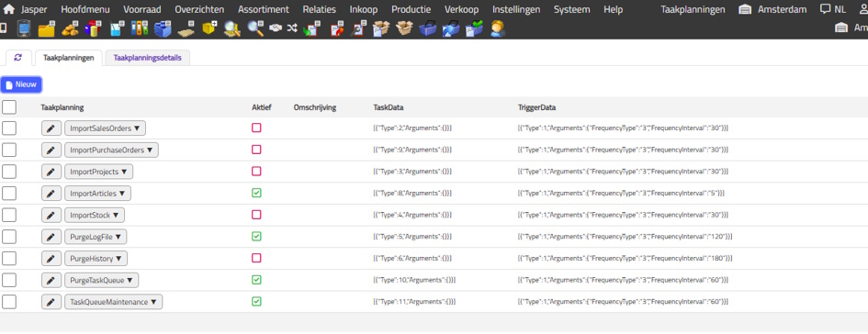Open the ImportPurchaseOrders dropdown
This screenshot has width=868, height=334.
pos(111,150)
